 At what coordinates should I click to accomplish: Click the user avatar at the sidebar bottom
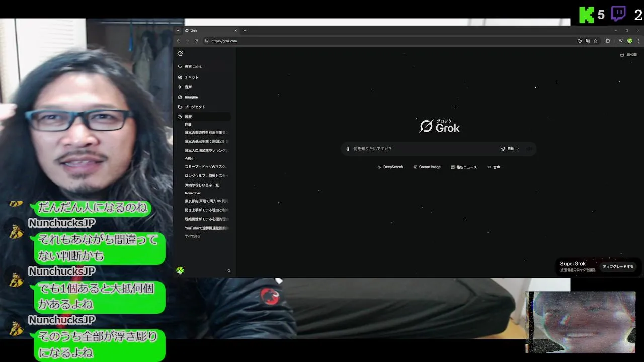pyautogui.click(x=180, y=270)
